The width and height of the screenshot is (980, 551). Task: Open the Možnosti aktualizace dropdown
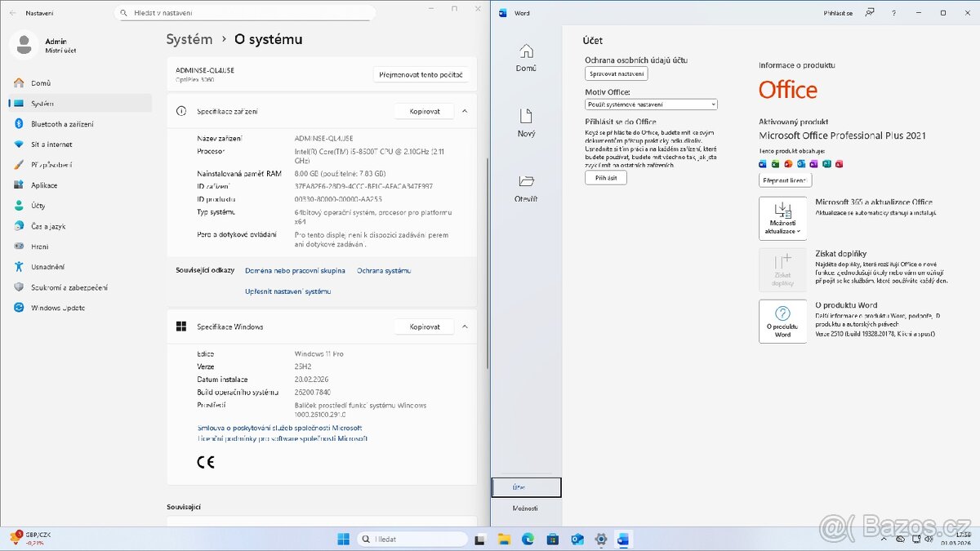pyautogui.click(x=782, y=218)
